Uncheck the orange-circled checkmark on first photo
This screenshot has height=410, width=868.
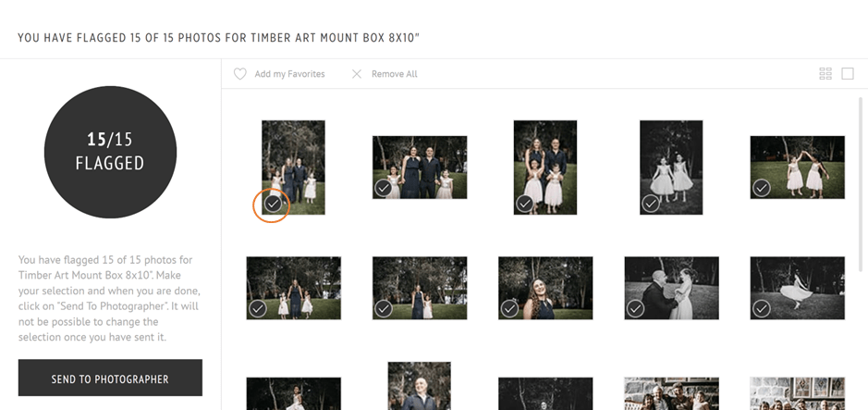(x=272, y=203)
